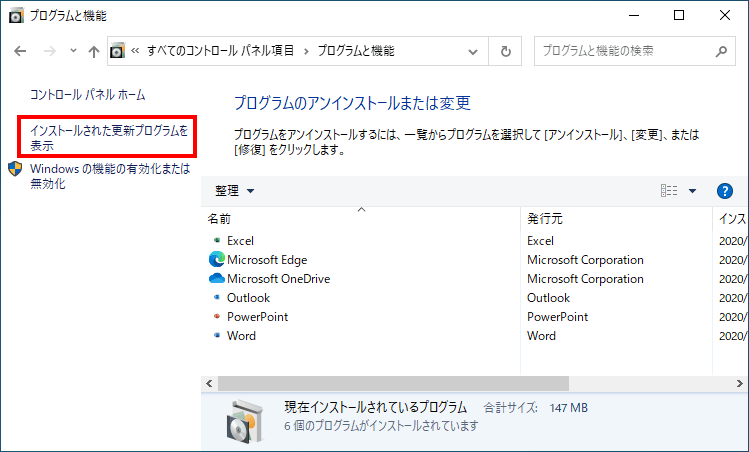Select Excel in the name column
749x452 pixels.
click(240, 241)
